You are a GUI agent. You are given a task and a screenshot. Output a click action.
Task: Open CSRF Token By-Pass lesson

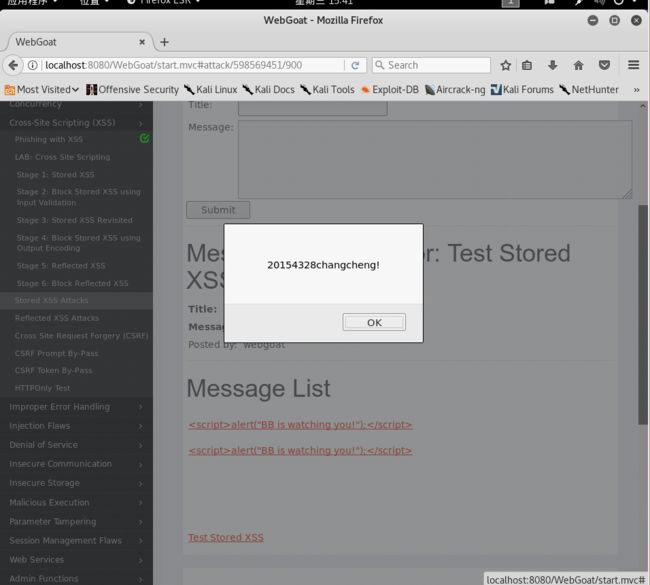[x=53, y=371]
